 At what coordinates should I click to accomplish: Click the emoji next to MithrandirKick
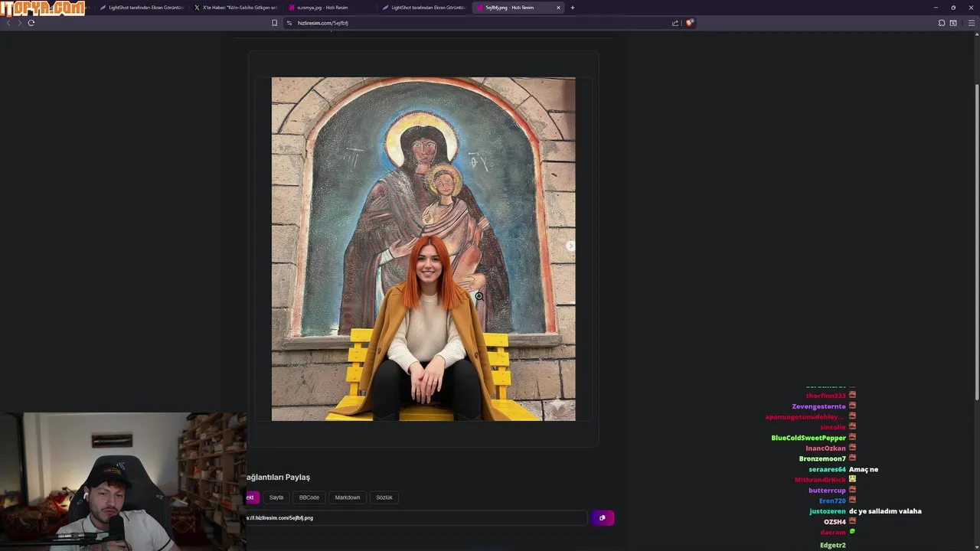tap(852, 479)
